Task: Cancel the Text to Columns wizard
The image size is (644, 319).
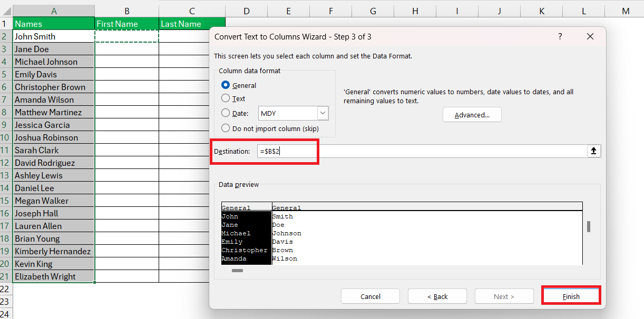Action: 370,296
